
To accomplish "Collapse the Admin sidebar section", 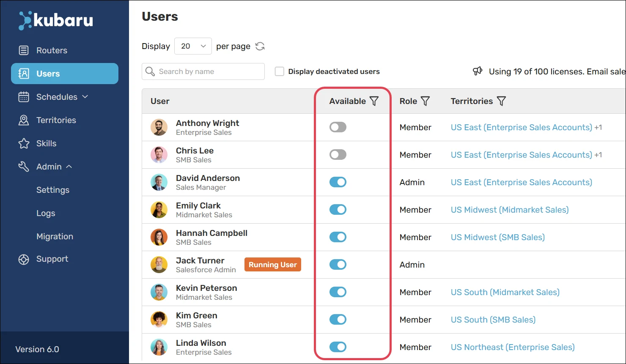I will coord(65,167).
